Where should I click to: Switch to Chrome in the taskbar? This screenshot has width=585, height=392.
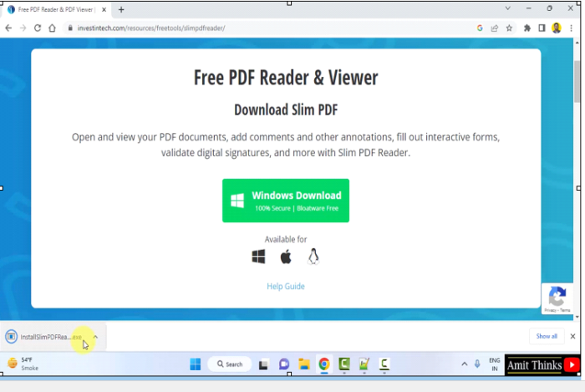324,364
